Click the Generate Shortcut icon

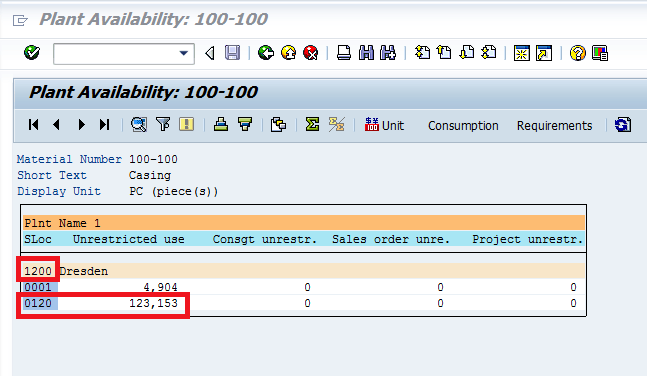[x=544, y=53]
